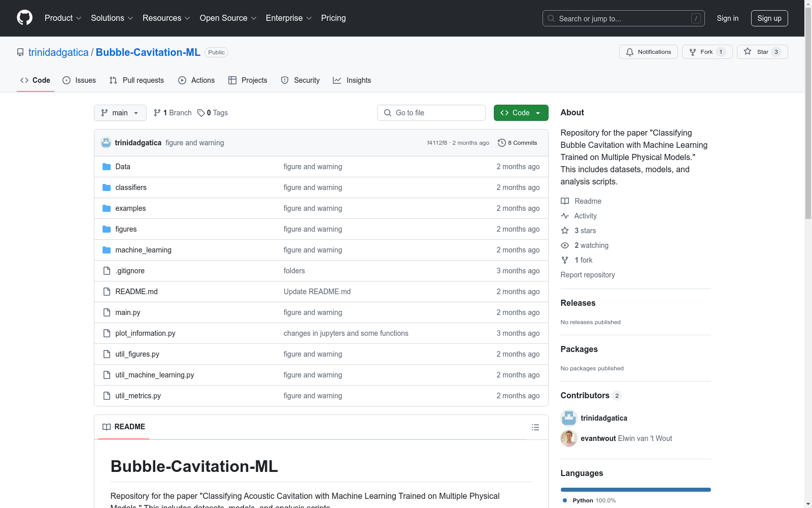Screen dimensions: 812x508
Task: Click the .gitignore file icon
Action: (x=107, y=271)
